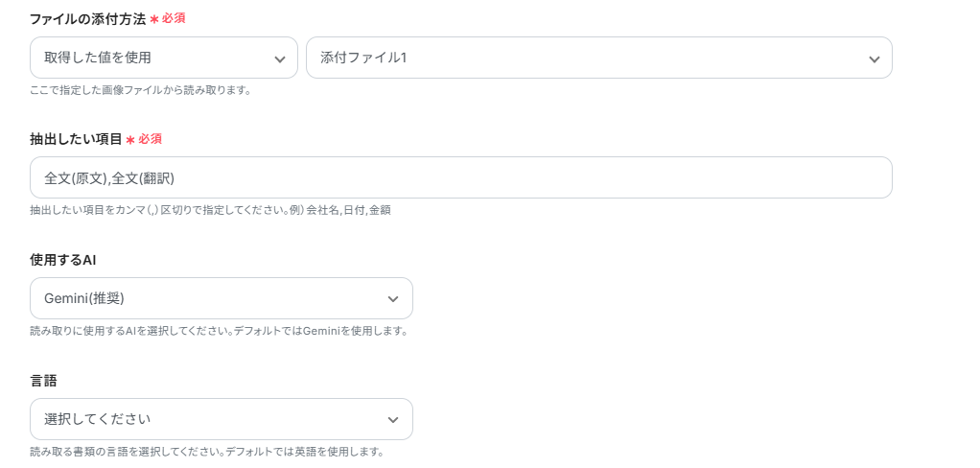Click the text 全文(翻訳) inside the input
Screen dimensions: 980x468
click(143, 177)
